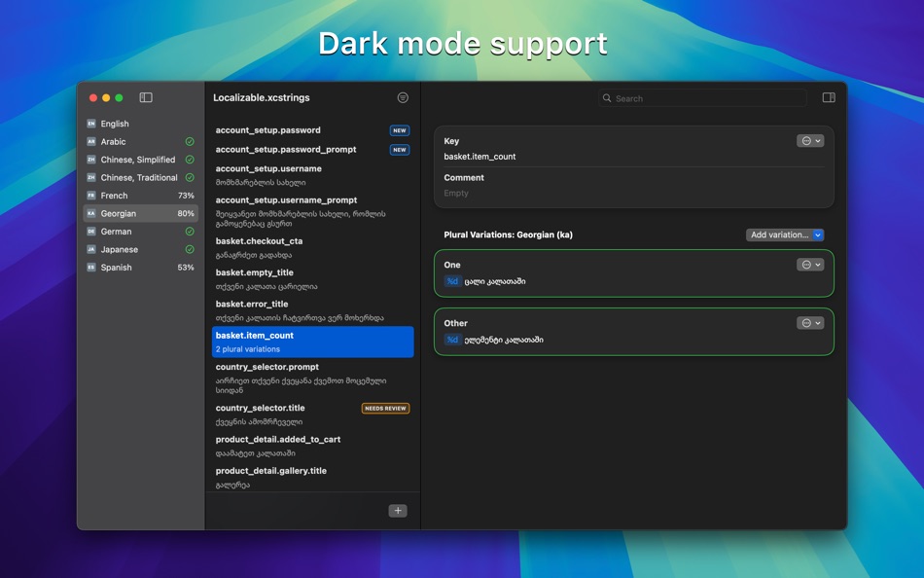The image size is (924, 578).
Task: Click the Localizable.xcstrings title
Action: (x=261, y=98)
